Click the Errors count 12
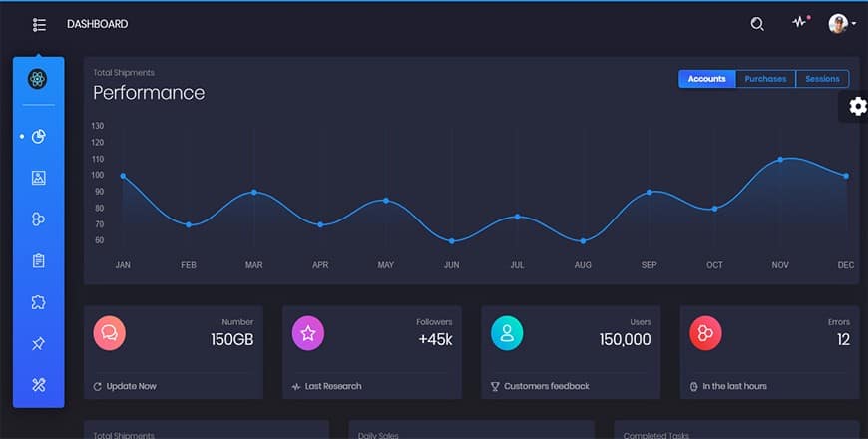This screenshot has height=439, width=868. click(843, 340)
